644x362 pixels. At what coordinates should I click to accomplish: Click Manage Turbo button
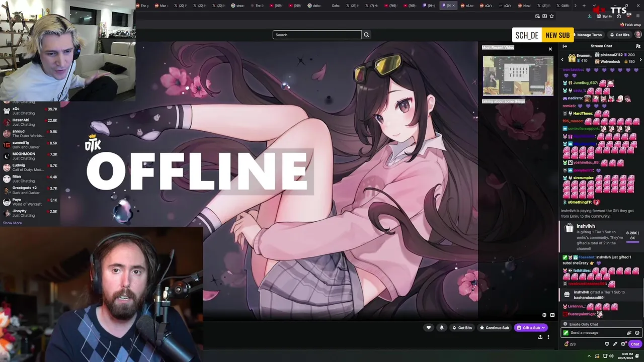(x=589, y=35)
